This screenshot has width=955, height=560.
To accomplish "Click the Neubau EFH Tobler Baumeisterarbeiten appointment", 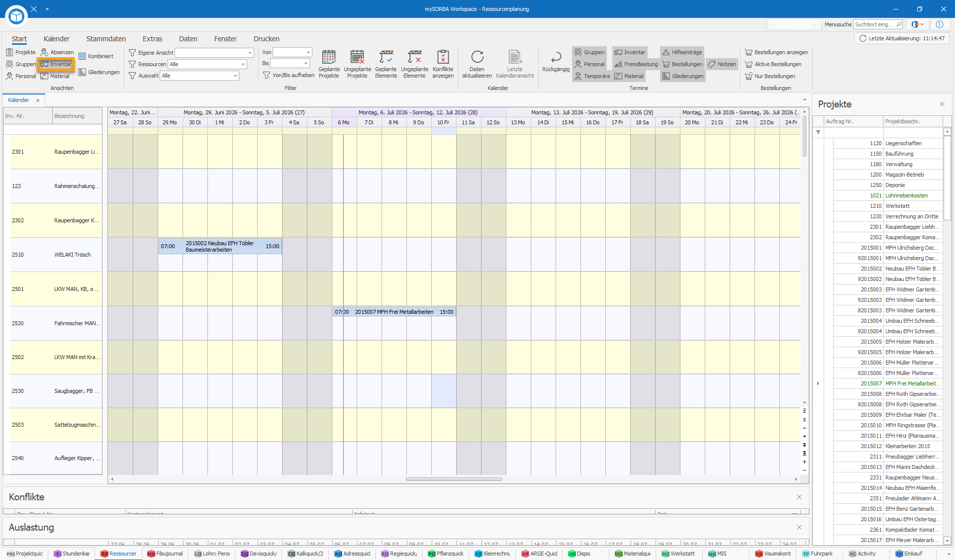I will [220, 246].
